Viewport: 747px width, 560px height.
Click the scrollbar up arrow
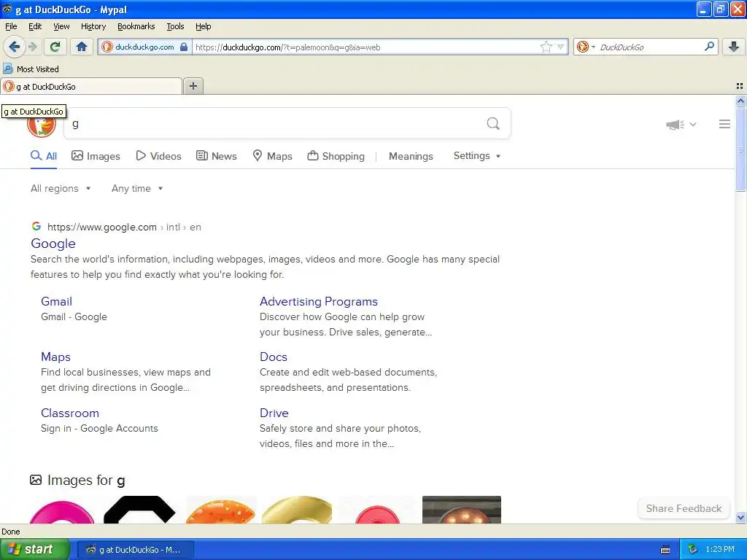[x=740, y=101]
